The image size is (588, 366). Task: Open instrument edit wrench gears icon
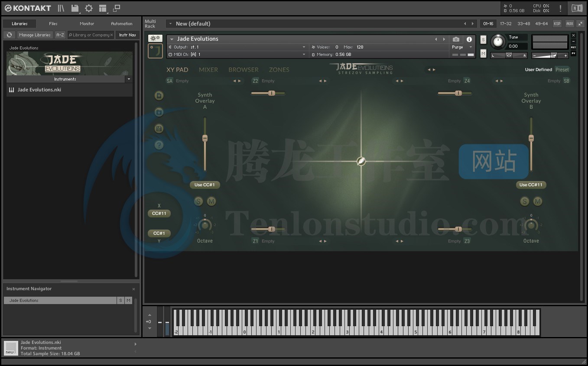click(x=155, y=39)
